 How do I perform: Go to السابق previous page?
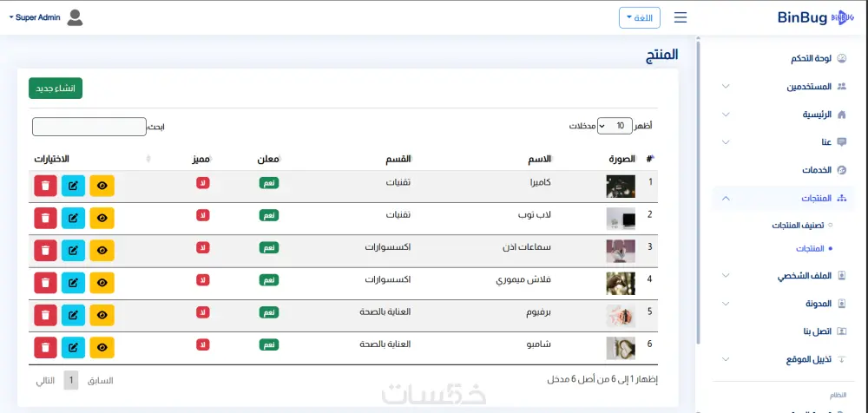click(100, 381)
